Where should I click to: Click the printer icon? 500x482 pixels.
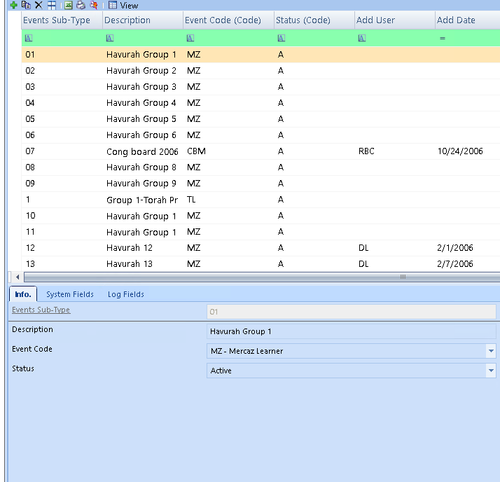click(81, 5)
